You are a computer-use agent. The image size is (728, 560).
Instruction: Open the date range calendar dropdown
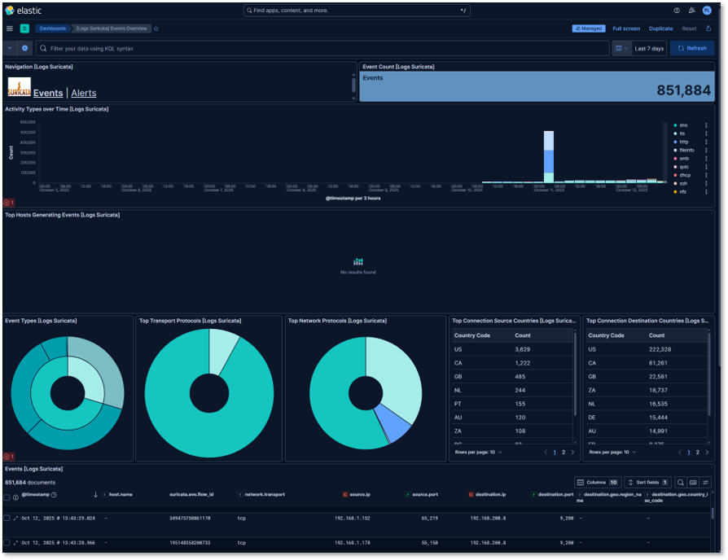(x=622, y=48)
